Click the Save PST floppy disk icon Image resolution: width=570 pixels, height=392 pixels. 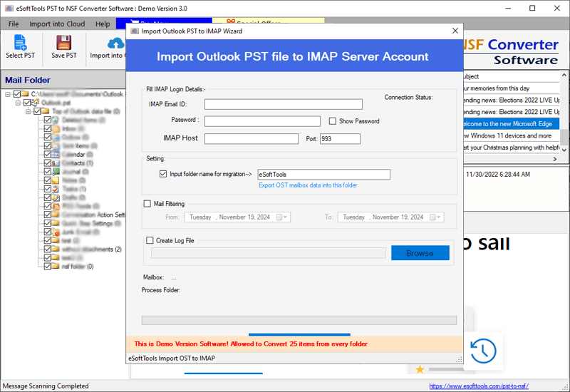(63, 43)
